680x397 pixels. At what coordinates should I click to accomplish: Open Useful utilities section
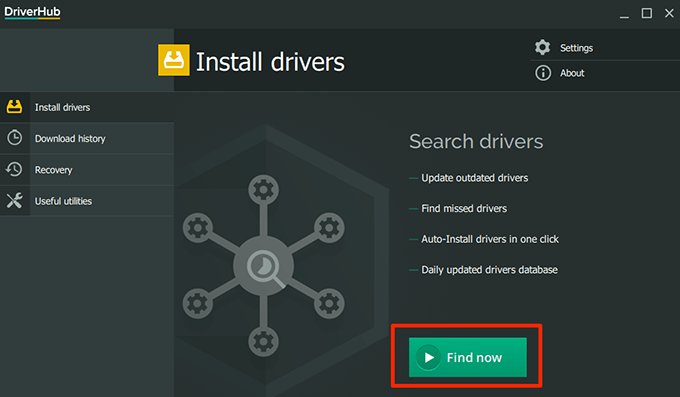[x=87, y=201]
